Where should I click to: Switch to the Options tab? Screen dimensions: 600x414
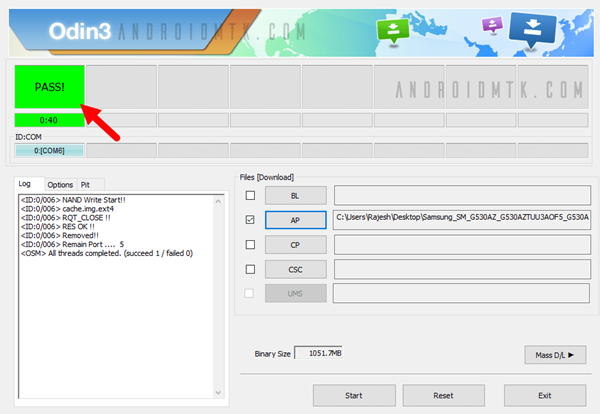tap(60, 185)
